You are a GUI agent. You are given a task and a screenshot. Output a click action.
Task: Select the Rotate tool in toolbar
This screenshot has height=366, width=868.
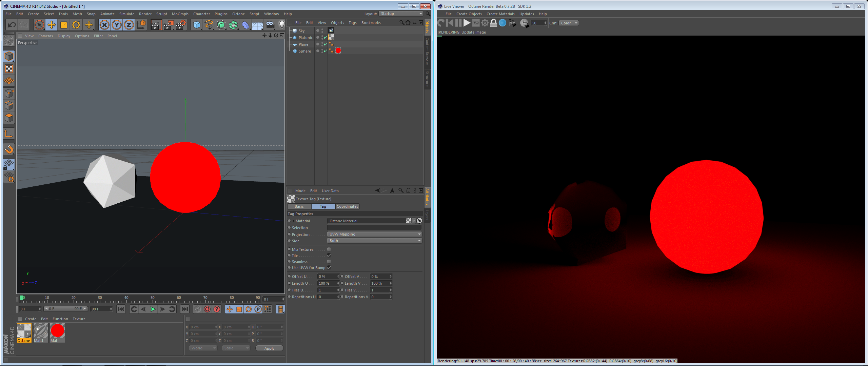[x=76, y=25]
